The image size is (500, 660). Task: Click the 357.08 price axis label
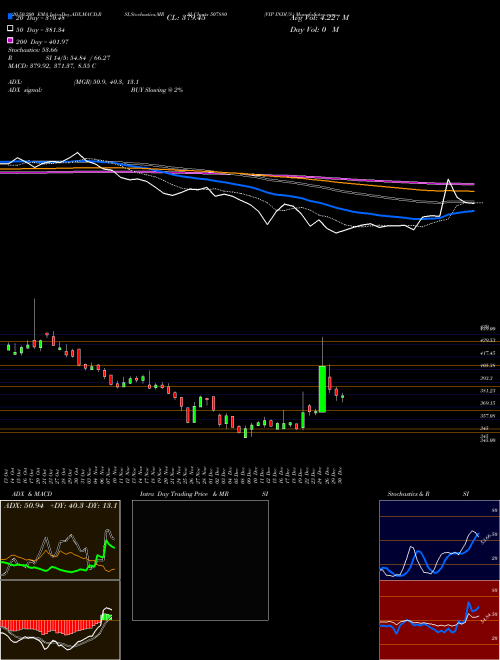(x=487, y=415)
